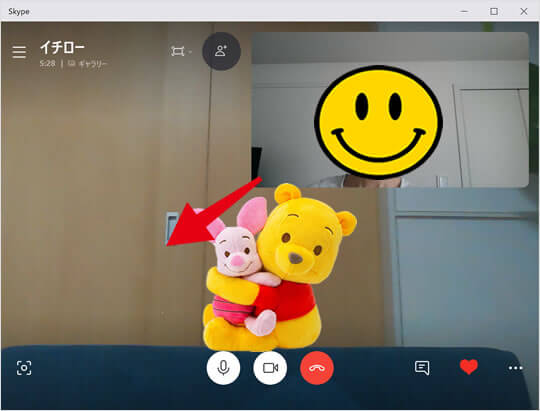Screen dimensions: 540x411
Task: Take a snapshot of the call
Action: [x=24, y=368]
